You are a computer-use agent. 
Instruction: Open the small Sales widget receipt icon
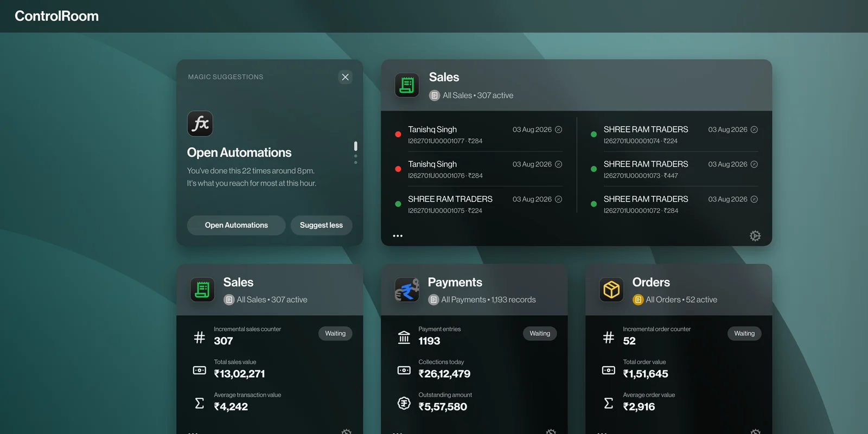[202, 290]
